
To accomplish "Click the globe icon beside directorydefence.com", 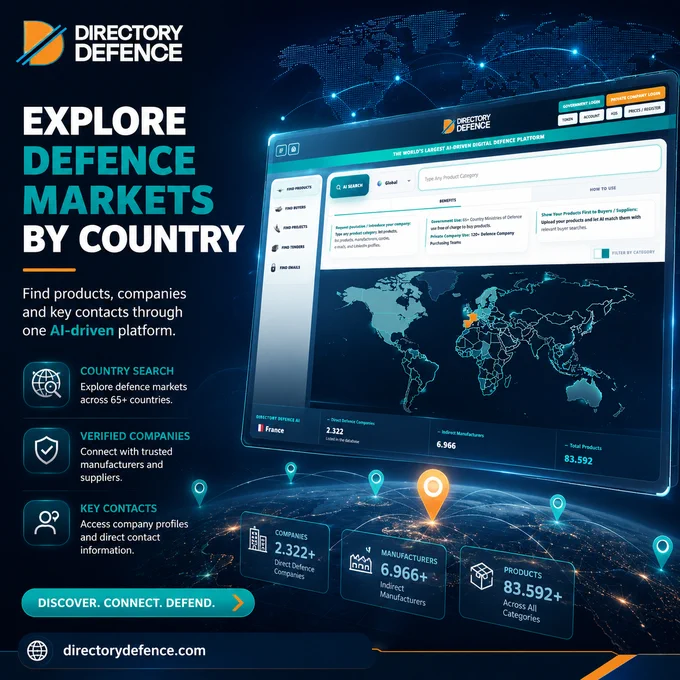I will (37, 651).
